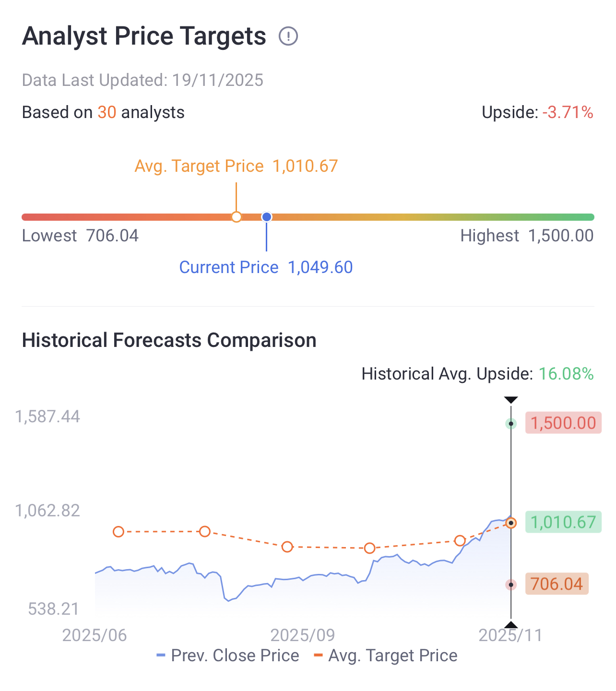The image size is (616, 691).
Task: Click the blue current price dot on gradient bar
Action: pyautogui.click(x=267, y=217)
